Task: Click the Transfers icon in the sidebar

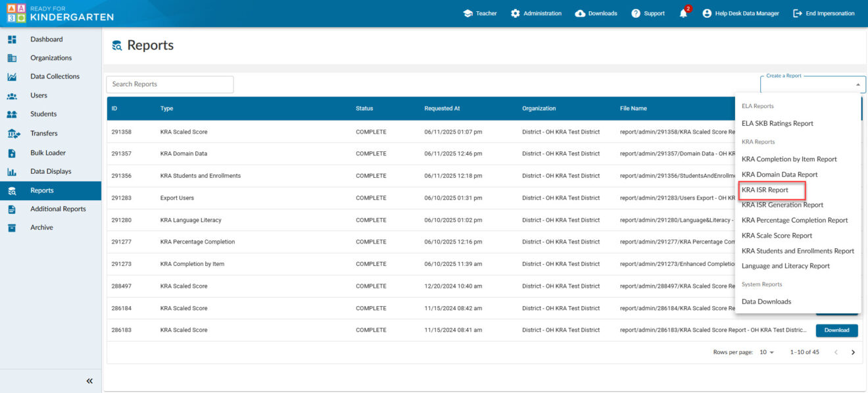Action: [x=12, y=134]
